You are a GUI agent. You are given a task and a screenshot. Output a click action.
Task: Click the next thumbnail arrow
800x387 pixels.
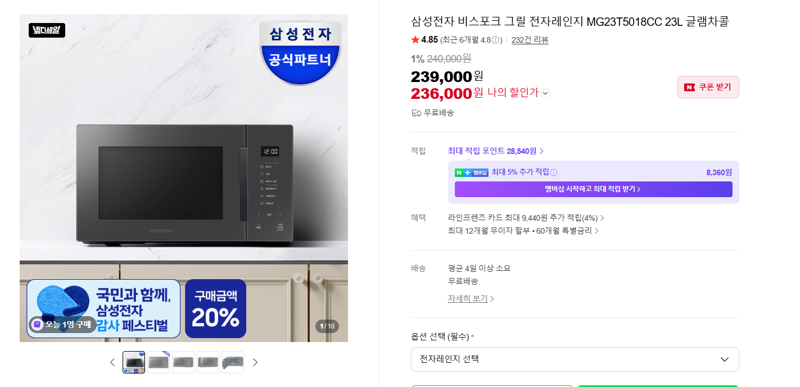255,363
